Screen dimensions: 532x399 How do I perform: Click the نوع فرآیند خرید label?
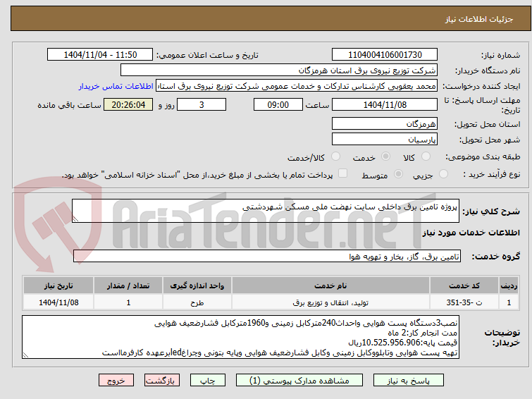(x=491, y=174)
